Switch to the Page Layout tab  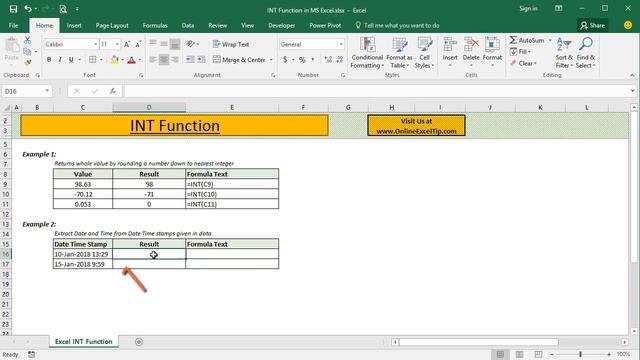112,25
